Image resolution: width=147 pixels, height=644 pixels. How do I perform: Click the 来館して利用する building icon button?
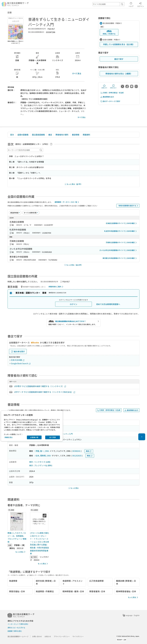click(109, 32)
